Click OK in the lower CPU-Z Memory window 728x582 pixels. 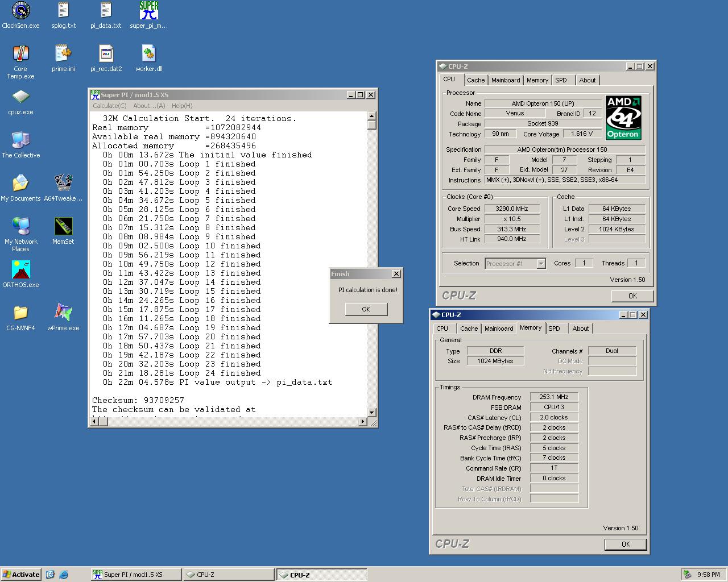pyautogui.click(x=626, y=544)
